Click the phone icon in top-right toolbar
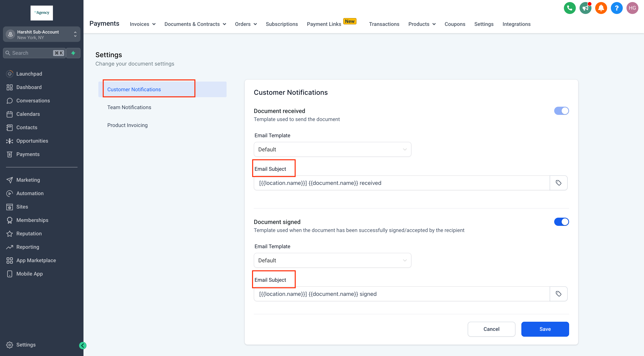This screenshot has height=356, width=644. coord(570,8)
